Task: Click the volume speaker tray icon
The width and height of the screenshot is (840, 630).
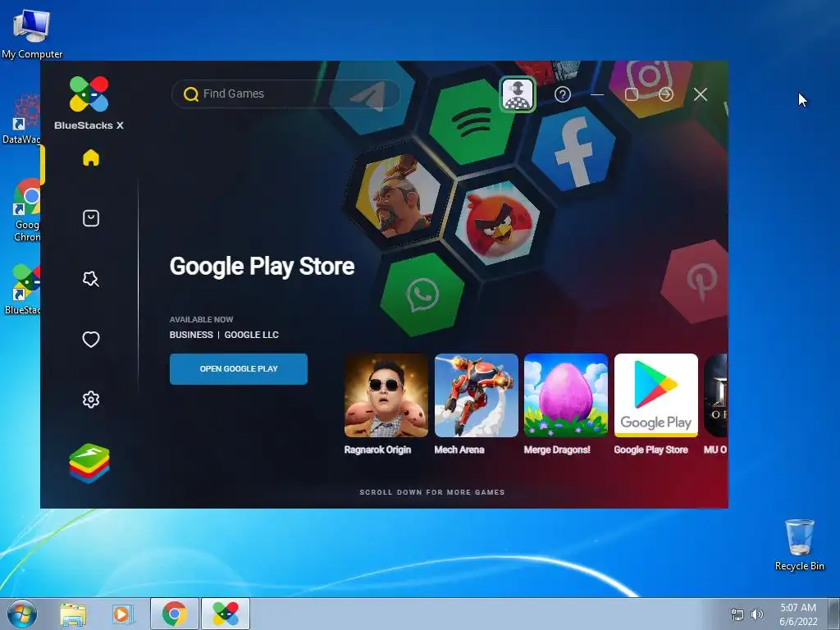Action: pyautogui.click(x=757, y=614)
